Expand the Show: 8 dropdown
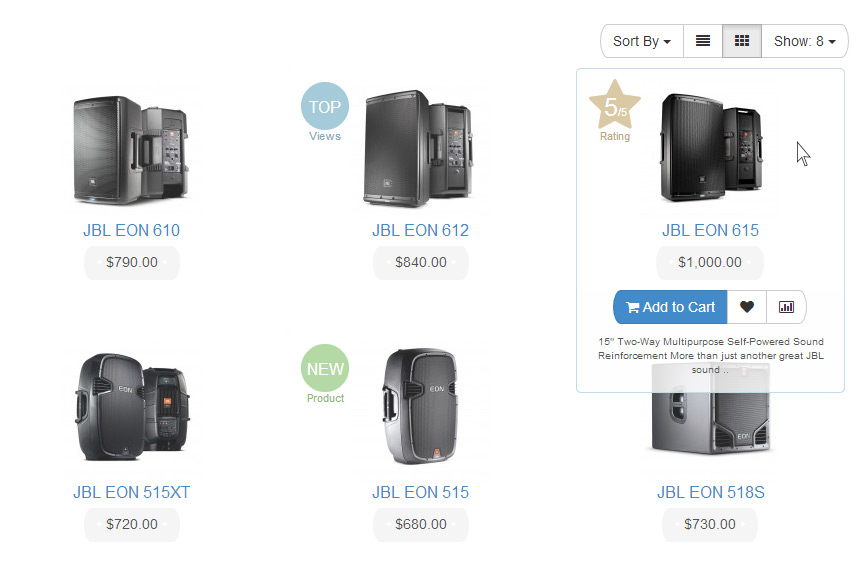 tap(804, 41)
